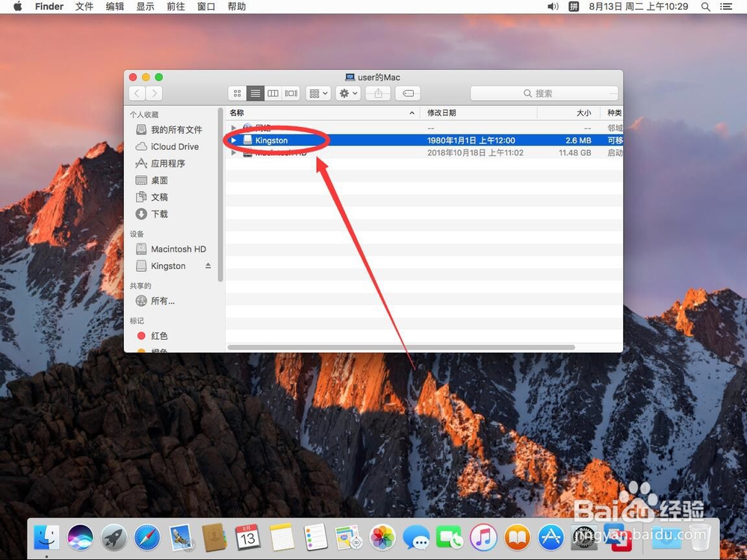Open 所有... shared item in sidebar
747x560 pixels.
coord(155,301)
